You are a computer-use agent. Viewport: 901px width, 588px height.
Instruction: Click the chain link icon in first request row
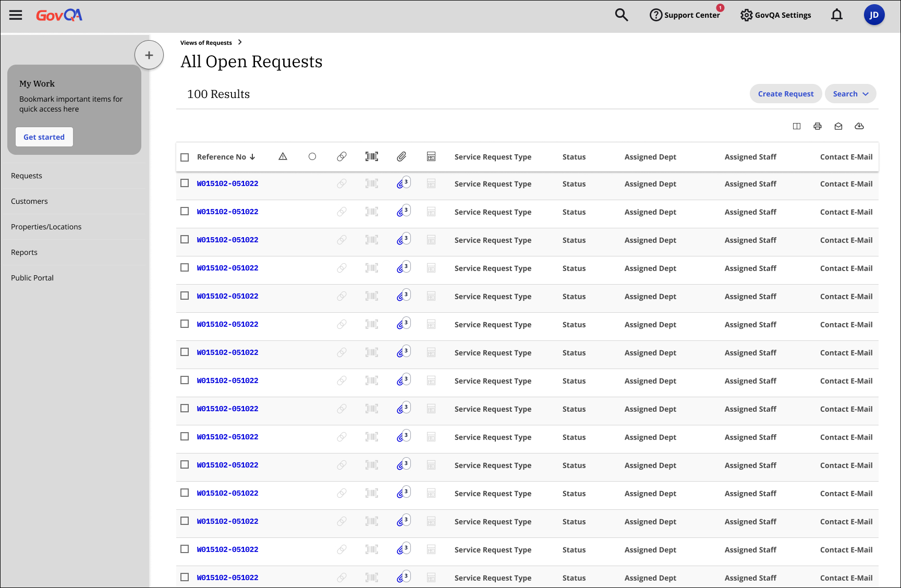tap(342, 183)
